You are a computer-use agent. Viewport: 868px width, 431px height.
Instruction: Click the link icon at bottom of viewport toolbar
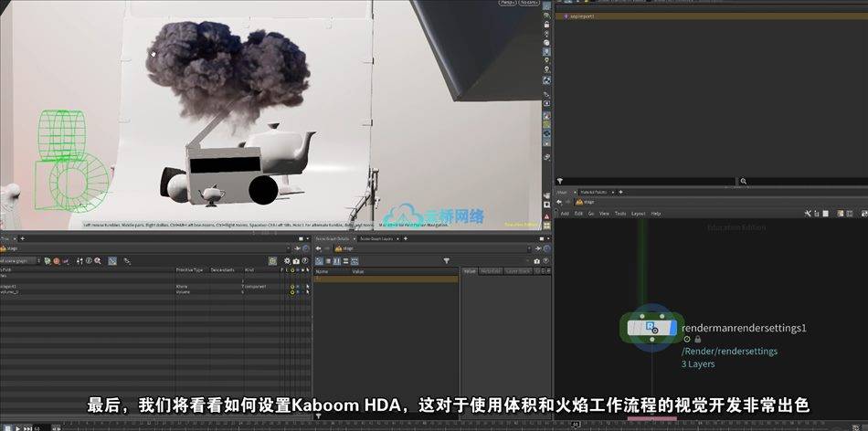point(547,157)
